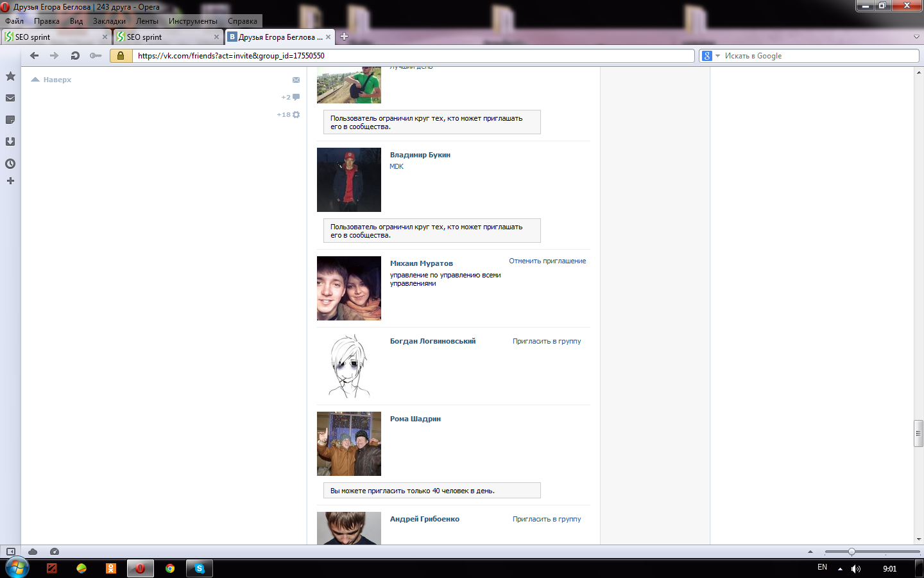Open Downloads panel in Opera sidebar
924x578 pixels.
click(10, 142)
